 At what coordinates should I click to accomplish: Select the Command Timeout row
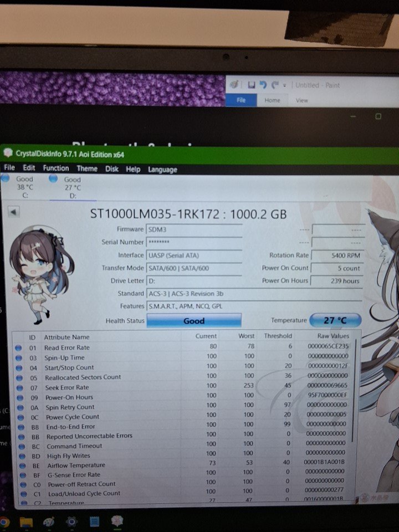click(185, 445)
